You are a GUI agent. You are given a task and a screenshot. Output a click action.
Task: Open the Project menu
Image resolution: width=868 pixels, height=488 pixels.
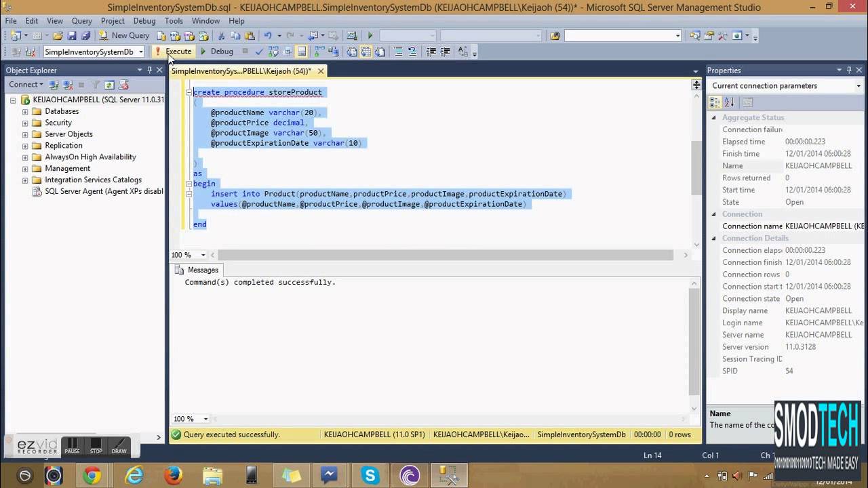pos(113,21)
